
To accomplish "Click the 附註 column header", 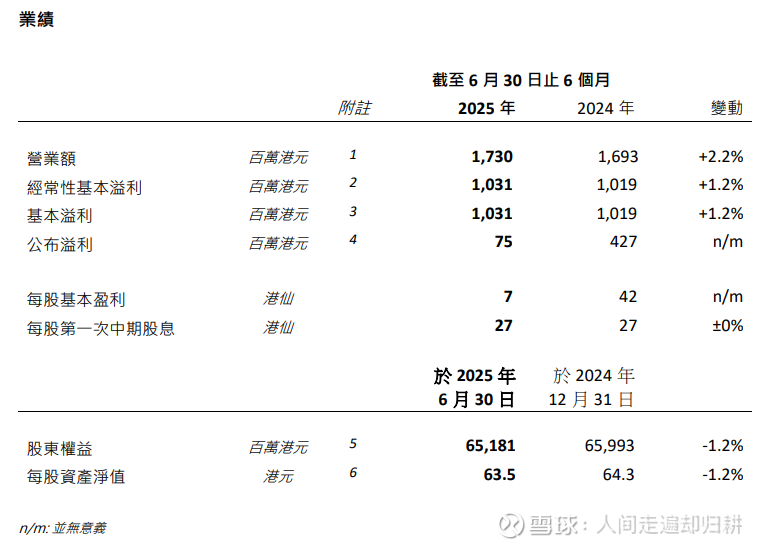I will coord(354,108).
